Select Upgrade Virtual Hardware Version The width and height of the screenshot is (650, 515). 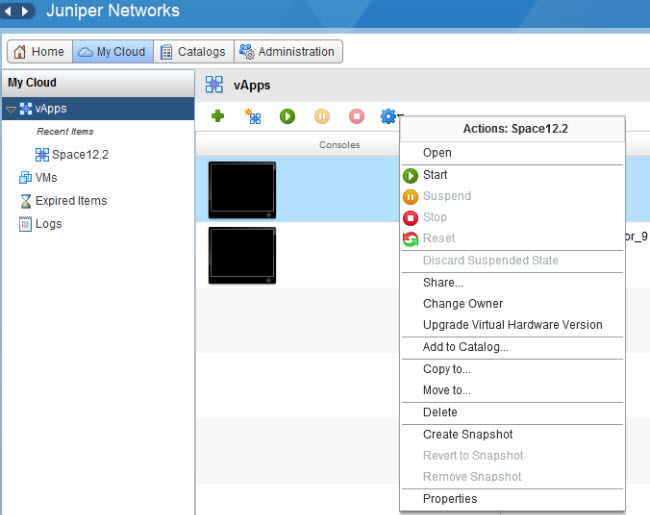coord(512,325)
